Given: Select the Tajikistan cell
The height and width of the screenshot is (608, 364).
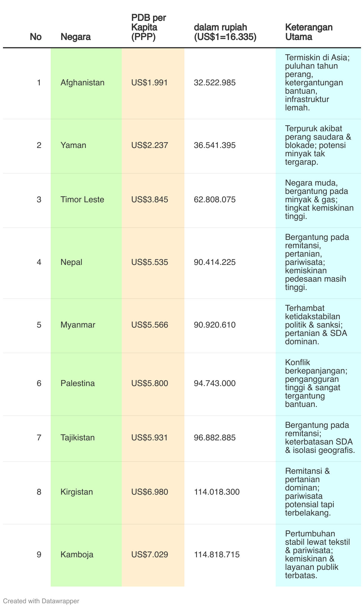Looking at the screenshot, I should tap(86, 438).
